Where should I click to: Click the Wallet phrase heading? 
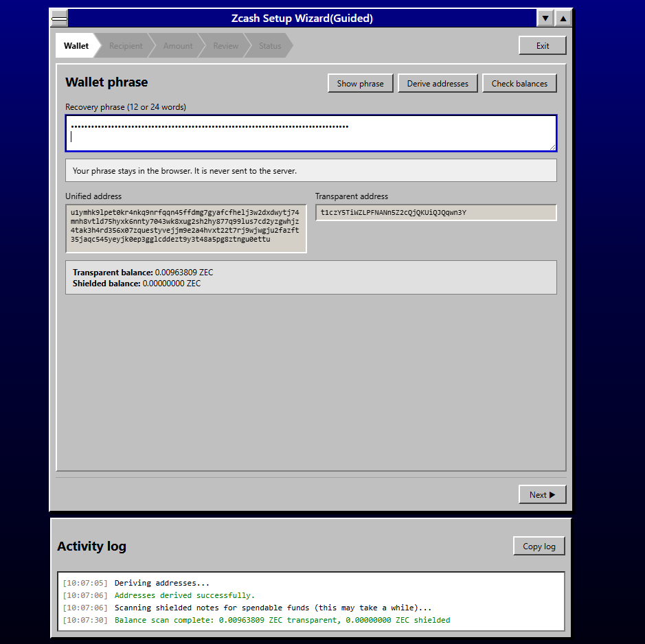point(106,82)
